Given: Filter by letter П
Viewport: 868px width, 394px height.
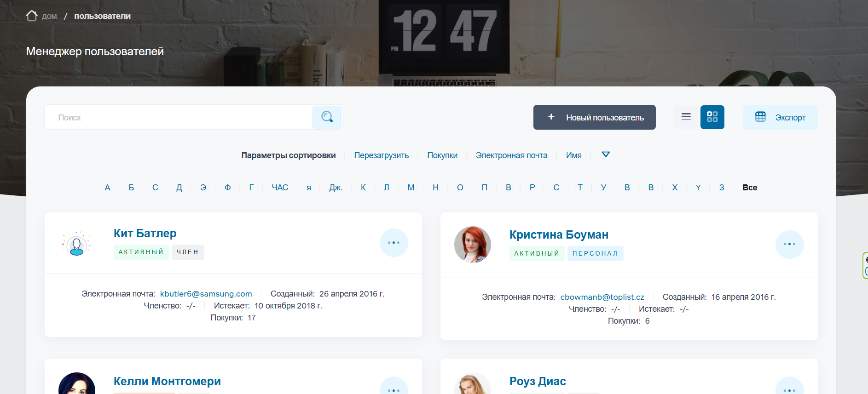Looking at the screenshot, I should click(x=485, y=188).
